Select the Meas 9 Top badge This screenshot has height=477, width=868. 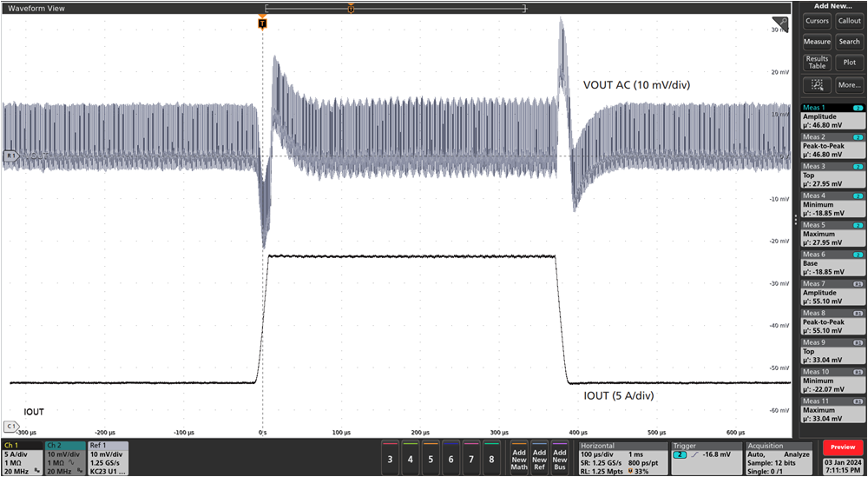(x=832, y=352)
